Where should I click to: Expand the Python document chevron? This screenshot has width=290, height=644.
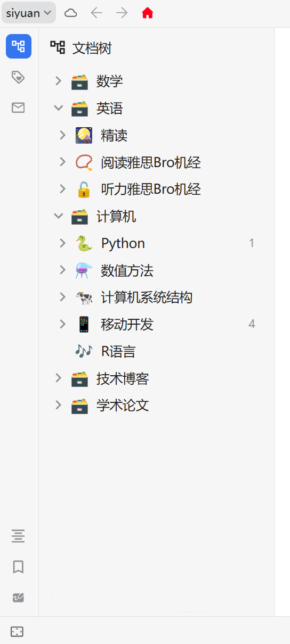click(x=62, y=244)
